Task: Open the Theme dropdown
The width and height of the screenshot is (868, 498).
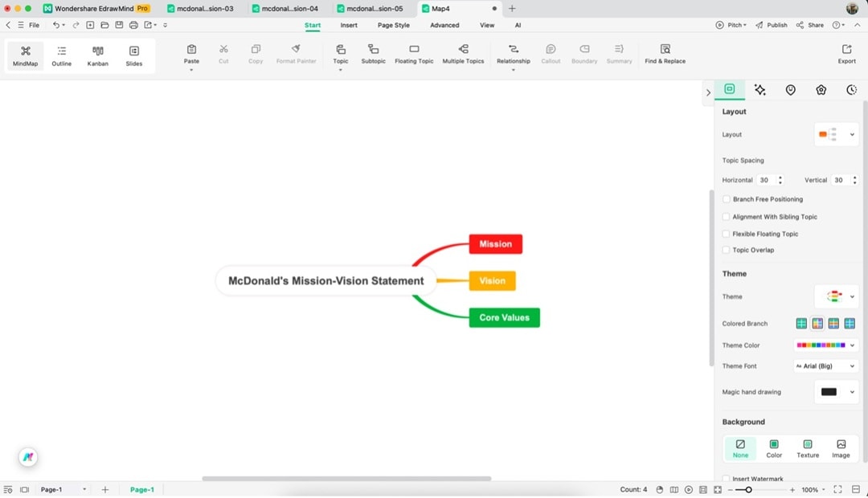Action: [x=837, y=296]
